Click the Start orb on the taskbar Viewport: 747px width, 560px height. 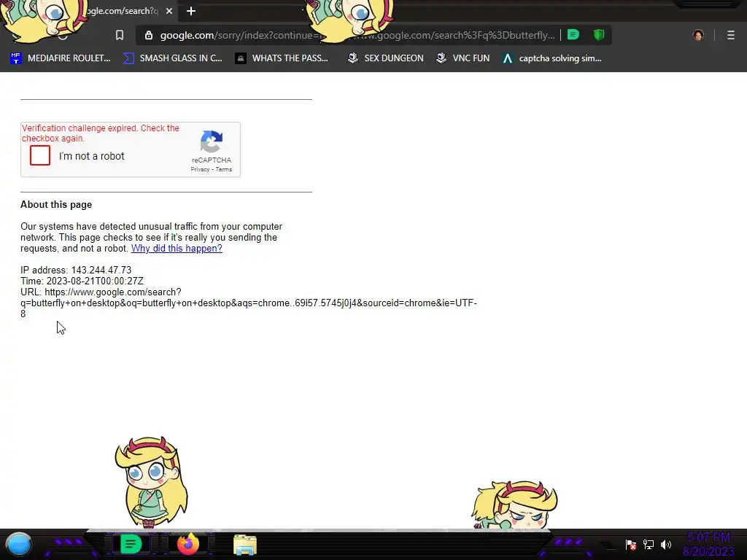(x=18, y=544)
